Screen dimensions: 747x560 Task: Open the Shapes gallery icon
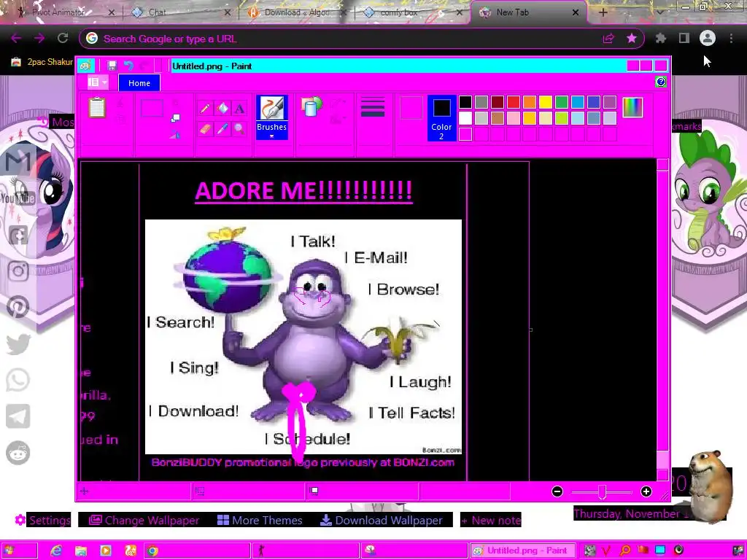coord(312,106)
